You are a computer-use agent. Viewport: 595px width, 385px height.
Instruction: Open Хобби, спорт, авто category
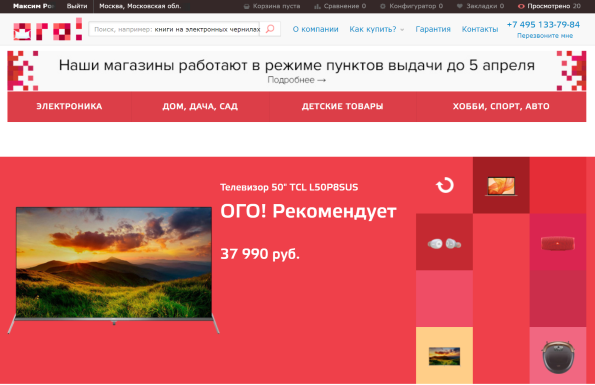click(x=501, y=106)
